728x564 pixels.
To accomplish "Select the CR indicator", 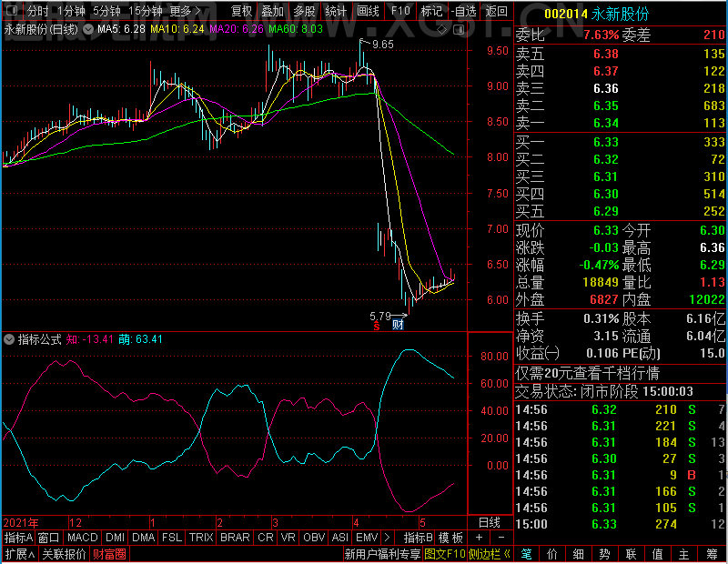I will click(x=266, y=538).
